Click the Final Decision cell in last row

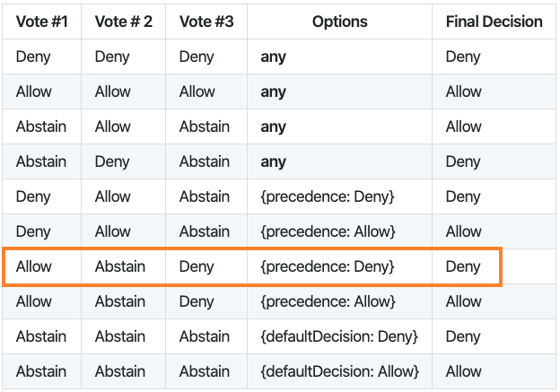(464, 371)
